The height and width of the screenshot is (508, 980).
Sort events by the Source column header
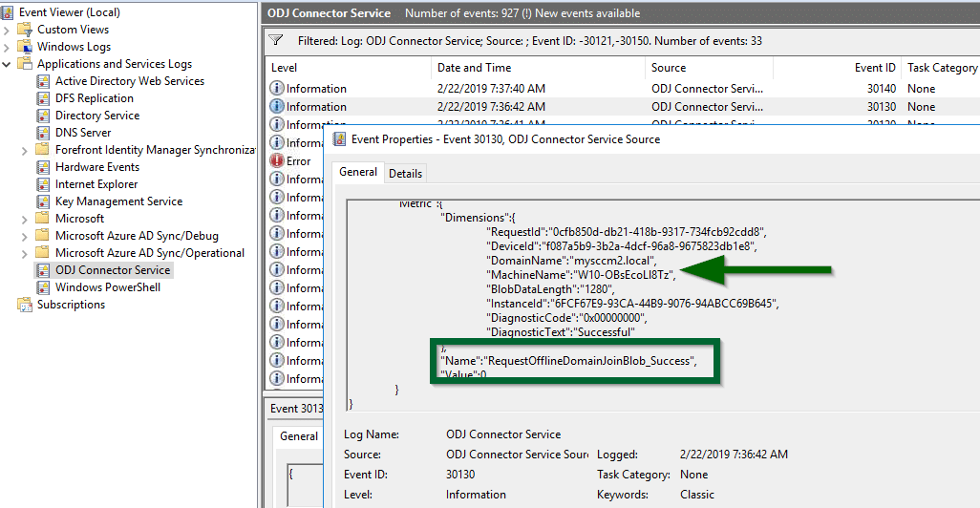710,68
